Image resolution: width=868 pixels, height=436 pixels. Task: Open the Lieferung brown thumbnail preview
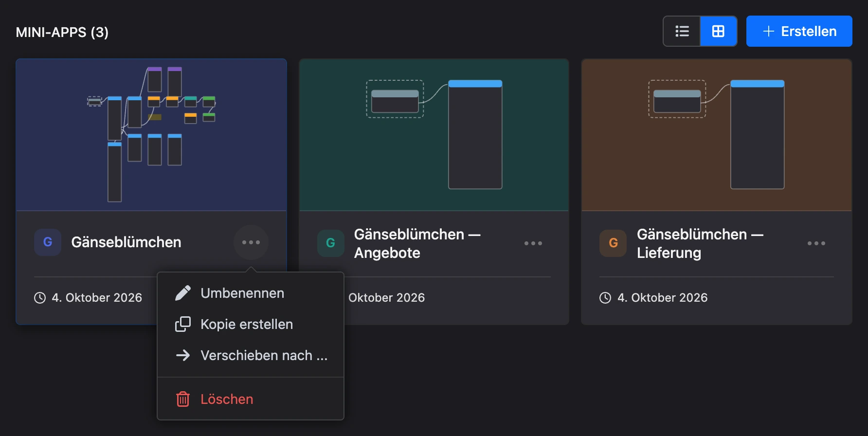(717, 135)
